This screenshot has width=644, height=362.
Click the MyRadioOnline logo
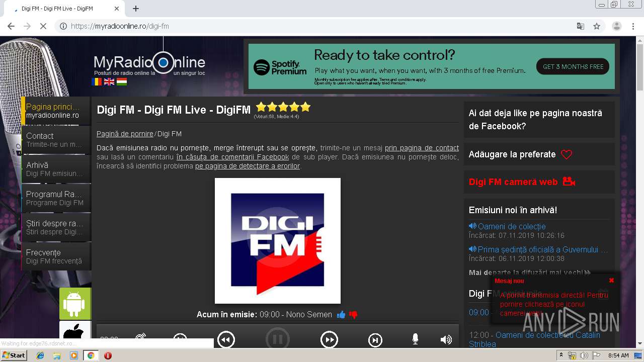[x=149, y=64]
